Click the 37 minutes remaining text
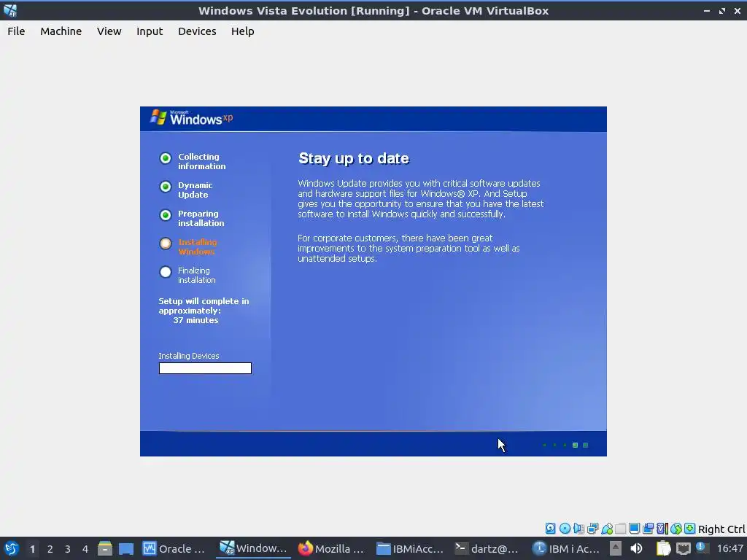This screenshot has height=560, width=747. [x=196, y=321]
